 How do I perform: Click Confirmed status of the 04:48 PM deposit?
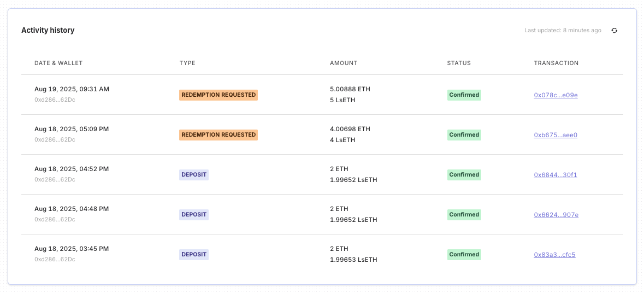[x=464, y=214]
